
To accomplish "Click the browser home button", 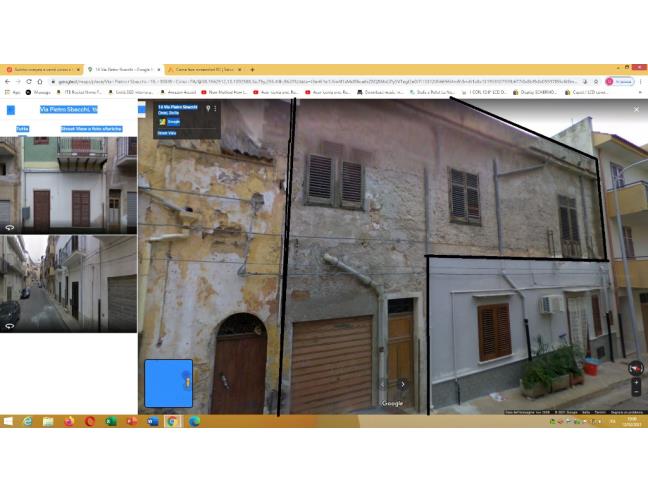I will [x=38, y=81].
